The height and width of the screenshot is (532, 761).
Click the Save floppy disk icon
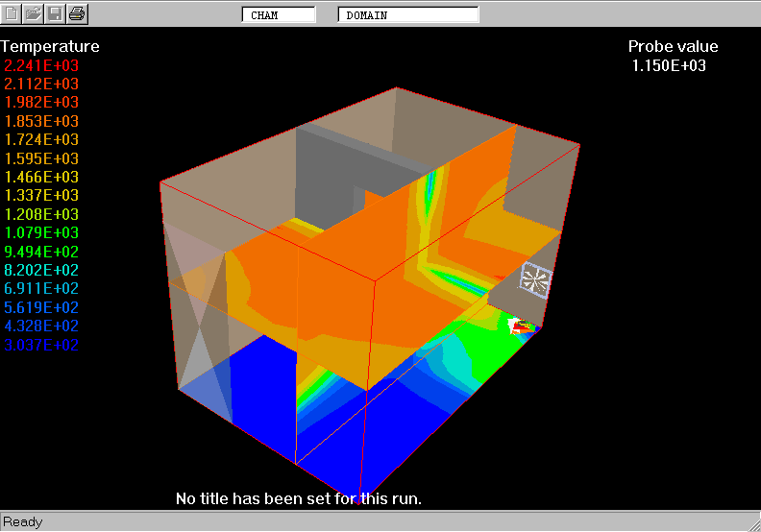56,13
